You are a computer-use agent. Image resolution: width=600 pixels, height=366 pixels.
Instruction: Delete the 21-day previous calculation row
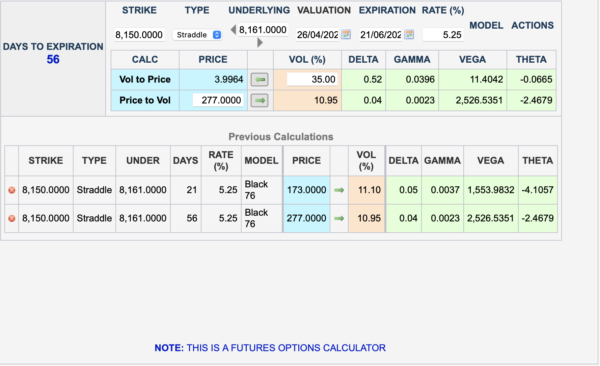tap(12, 190)
